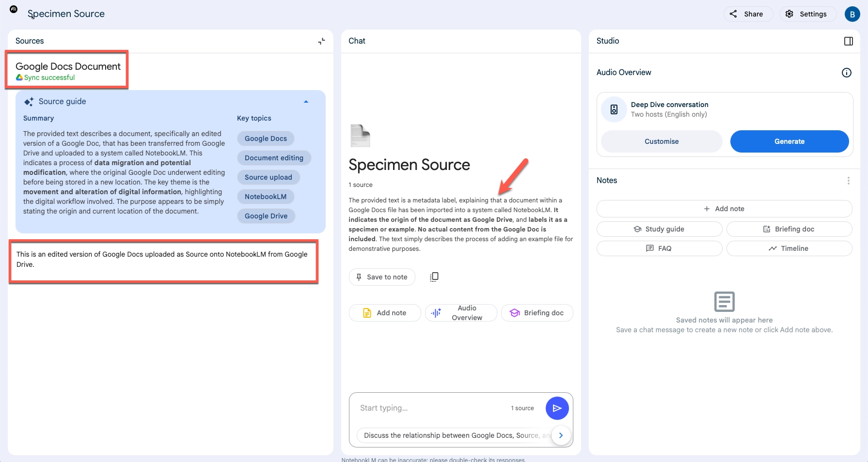Click the Audio Overview chat suggestion button
Screen dimensions: 868x462
(x=461, y=313)
